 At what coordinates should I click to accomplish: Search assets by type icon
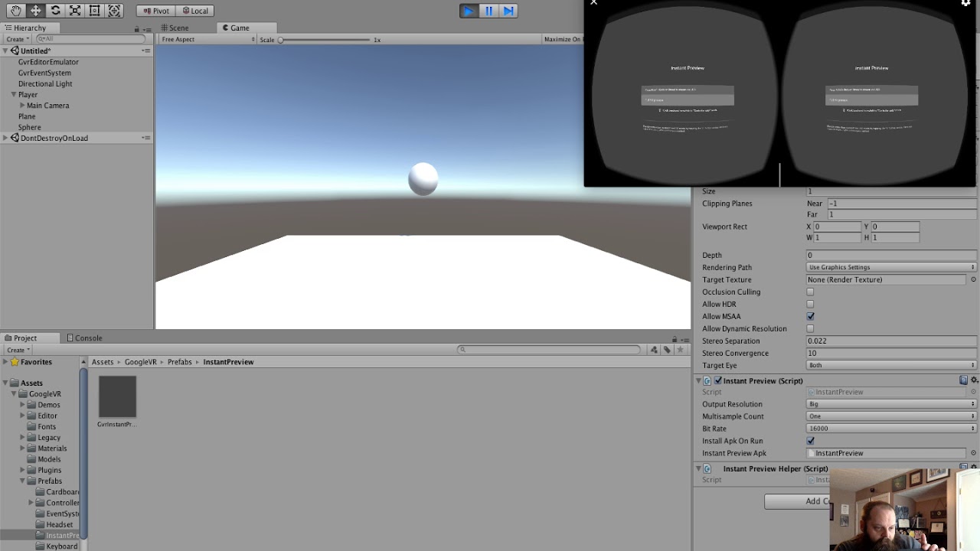tap(654, 350)
